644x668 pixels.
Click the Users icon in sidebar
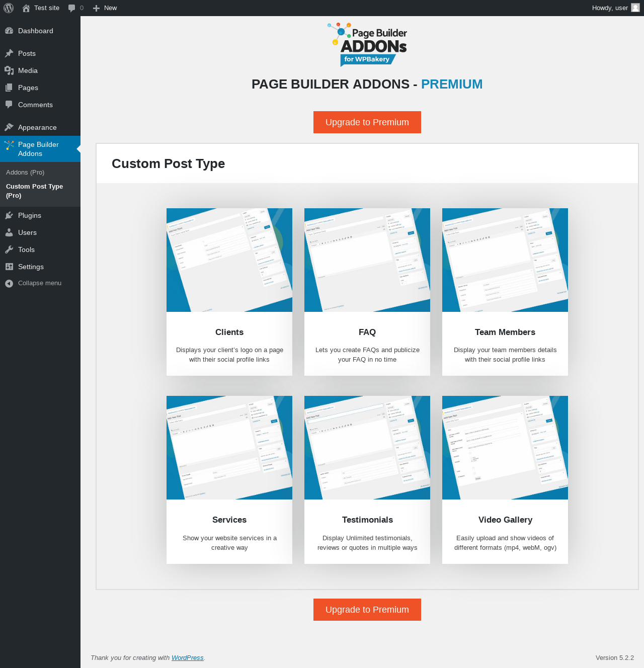click(9, 232)
